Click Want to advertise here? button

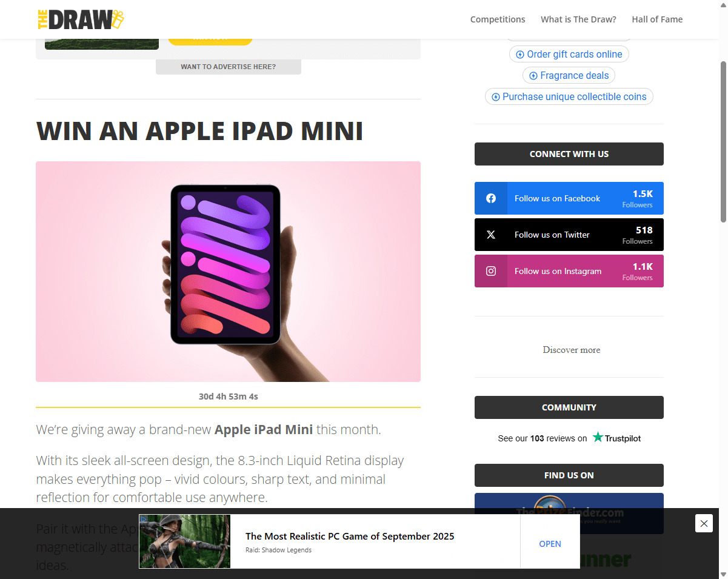(228, 67)
